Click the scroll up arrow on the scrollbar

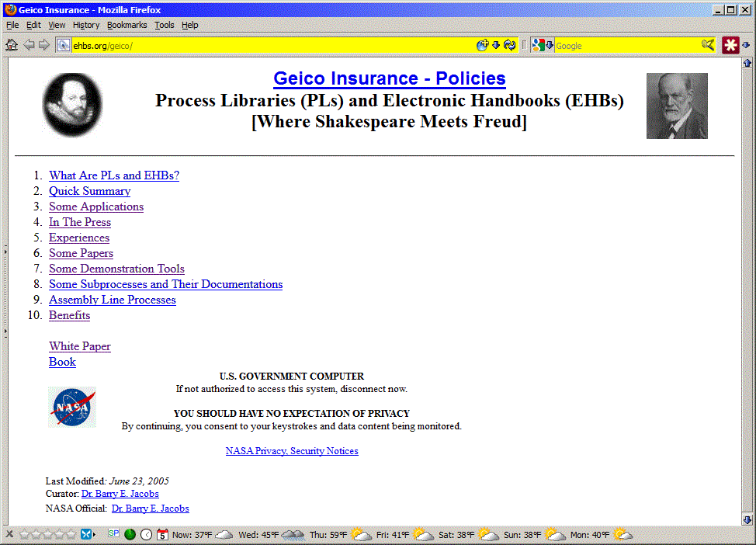(747, 63)
